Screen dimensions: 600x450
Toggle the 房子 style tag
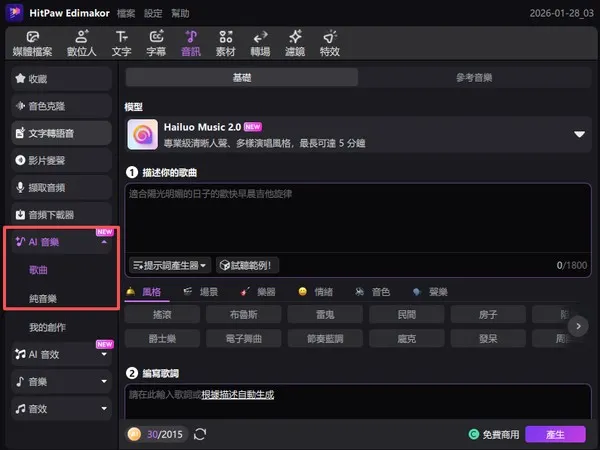[488, 315]
